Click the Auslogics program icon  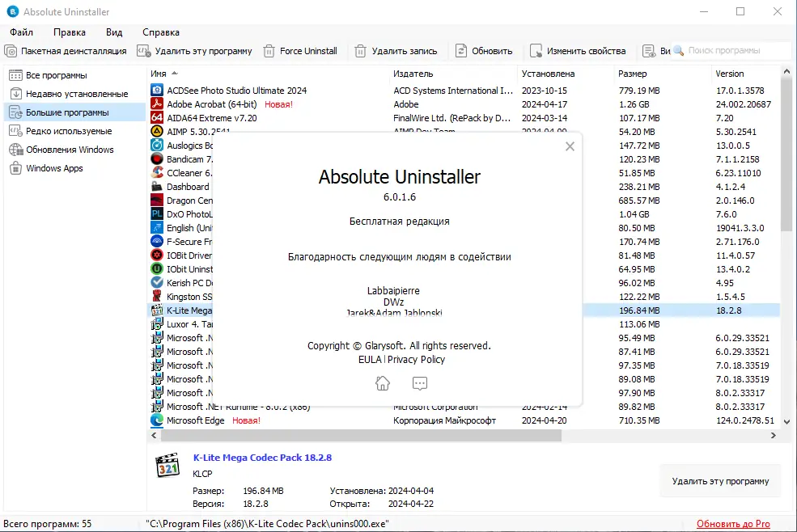(x=157, y=146)
